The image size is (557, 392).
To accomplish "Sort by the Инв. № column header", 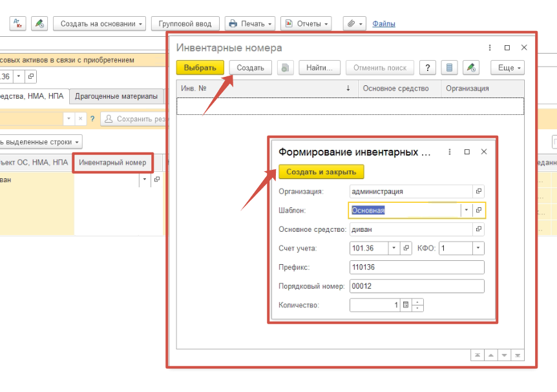I will pyautogui.click(x=268, y=88).
